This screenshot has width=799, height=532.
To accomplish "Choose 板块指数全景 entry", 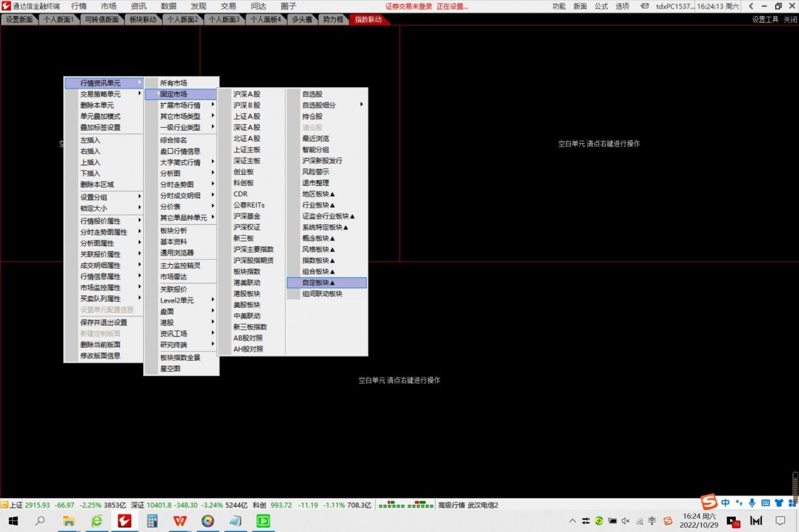I will 182,357.
